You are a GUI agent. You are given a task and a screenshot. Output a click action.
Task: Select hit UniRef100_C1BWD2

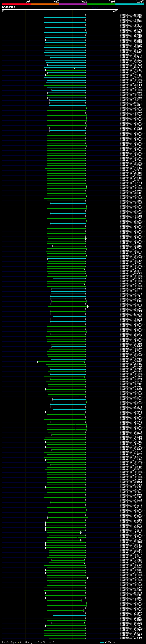point(131,93)
